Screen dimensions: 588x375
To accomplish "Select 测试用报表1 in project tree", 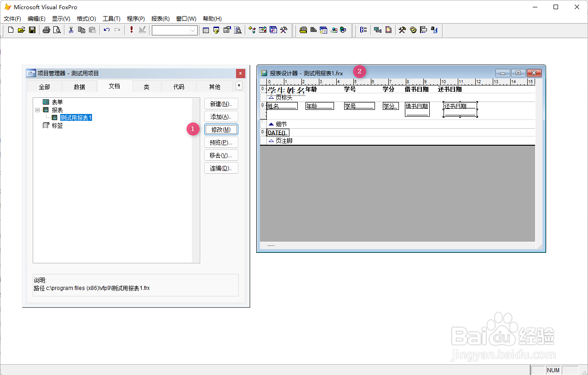I will click(76, 118).
